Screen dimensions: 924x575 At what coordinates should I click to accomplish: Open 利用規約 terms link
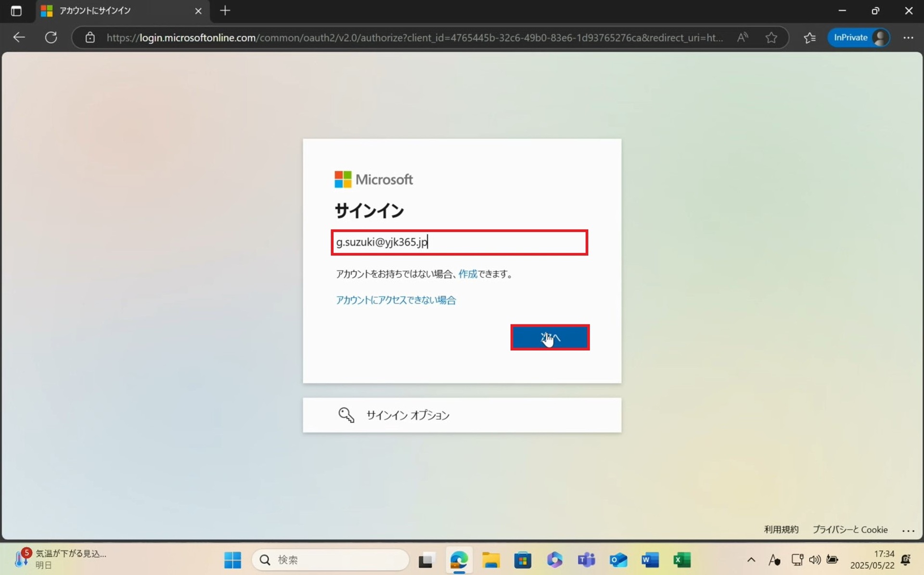pyautogui.click(x=781, y=529)
